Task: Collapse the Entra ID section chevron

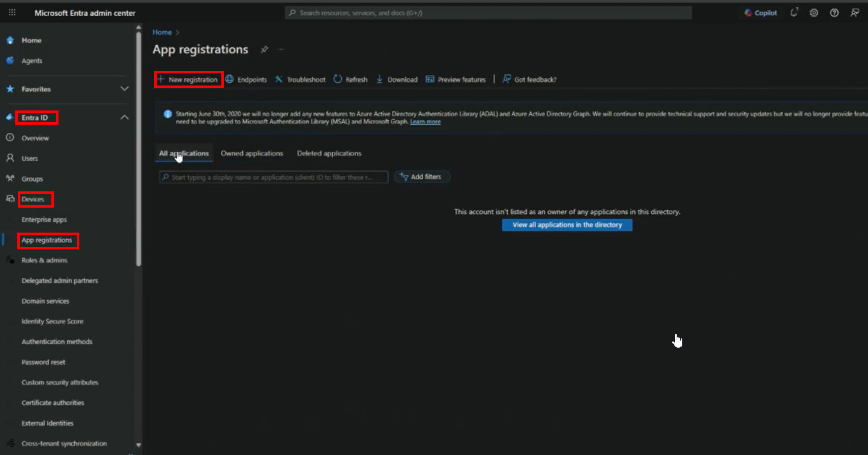Action: coord(125,118)
